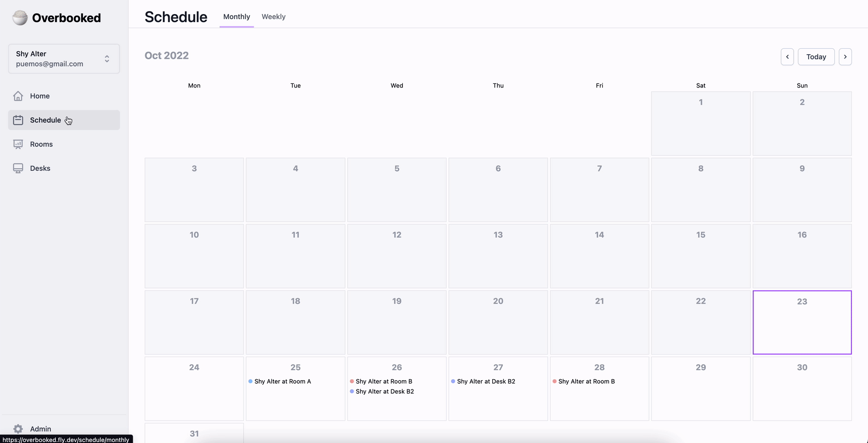Select day 12 in calendar
The height and width of the screenshot is (443, 868).
click(397, 256)
